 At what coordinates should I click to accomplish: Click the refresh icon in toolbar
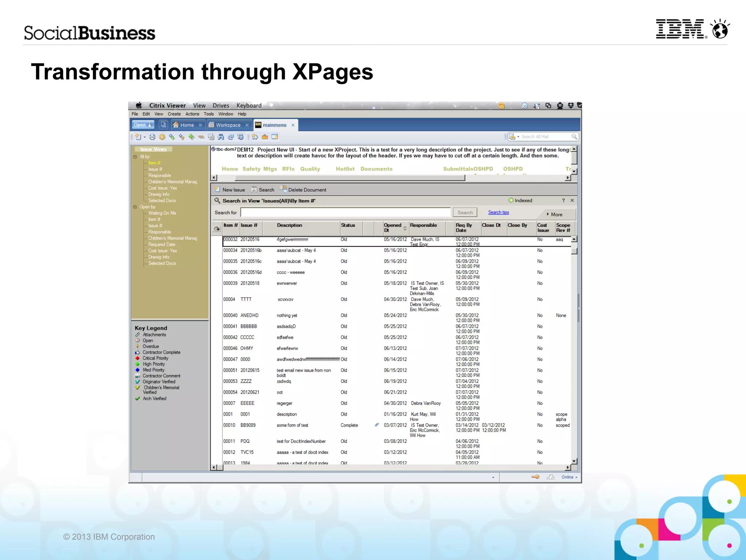click(x=231, y=137)
